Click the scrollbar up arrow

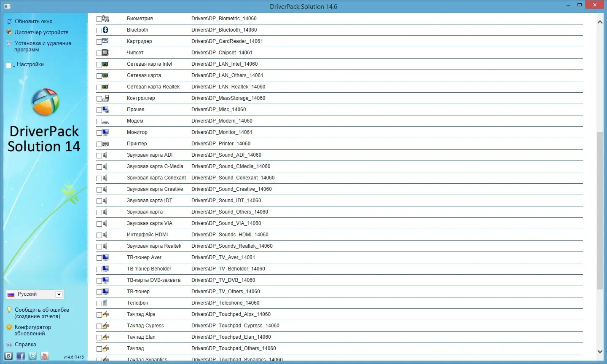600,22
